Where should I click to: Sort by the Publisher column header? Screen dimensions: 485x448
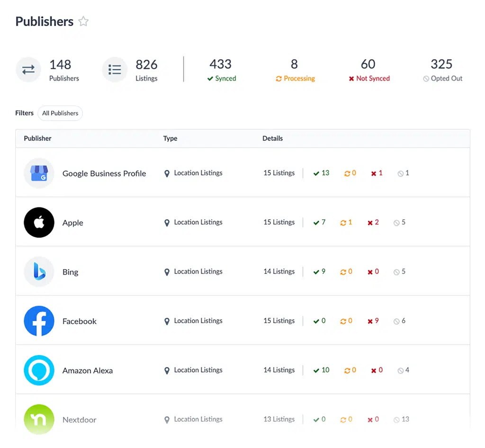coord(38,138)
